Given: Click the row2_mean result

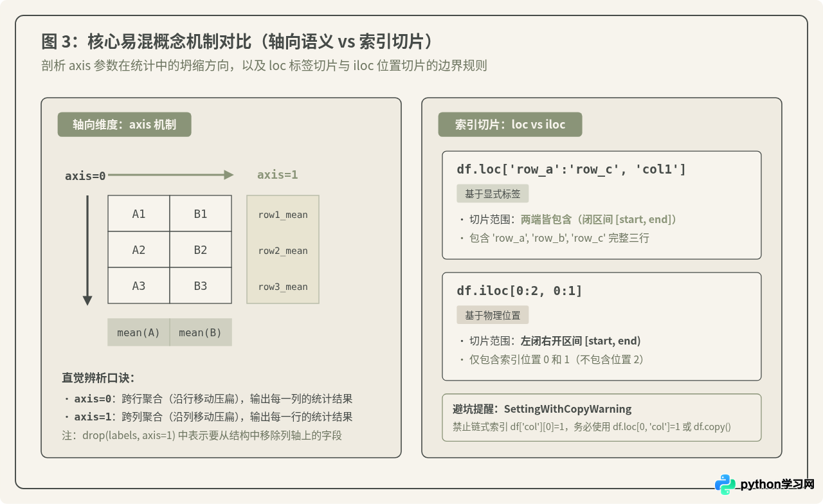Looking at the screenshot, I should (x=283, y=251).
